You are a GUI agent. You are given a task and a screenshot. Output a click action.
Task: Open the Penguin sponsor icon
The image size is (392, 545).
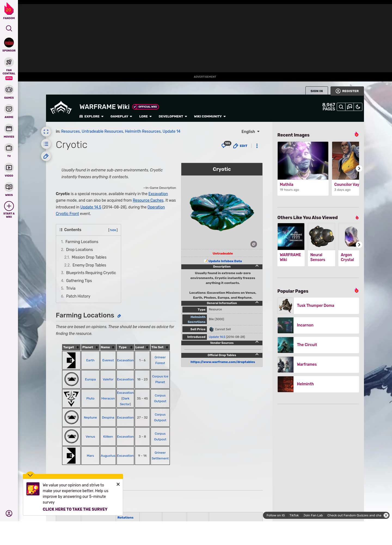click(9, 43)
